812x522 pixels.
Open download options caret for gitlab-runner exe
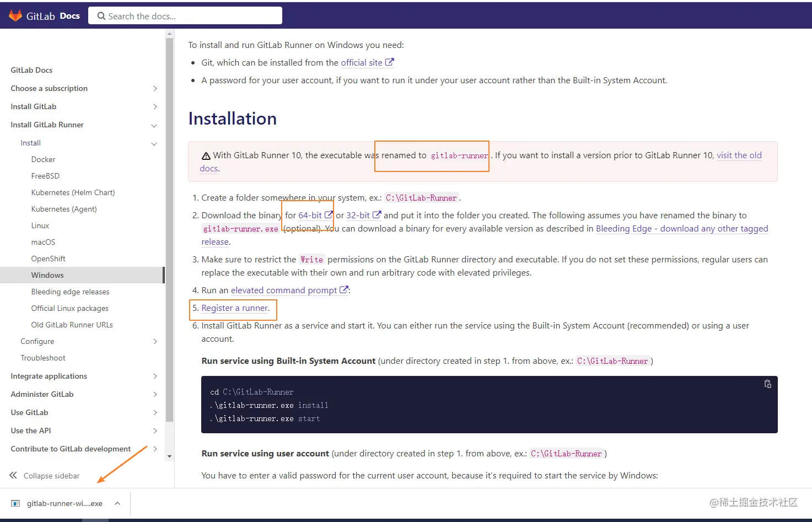pos(117,503)
